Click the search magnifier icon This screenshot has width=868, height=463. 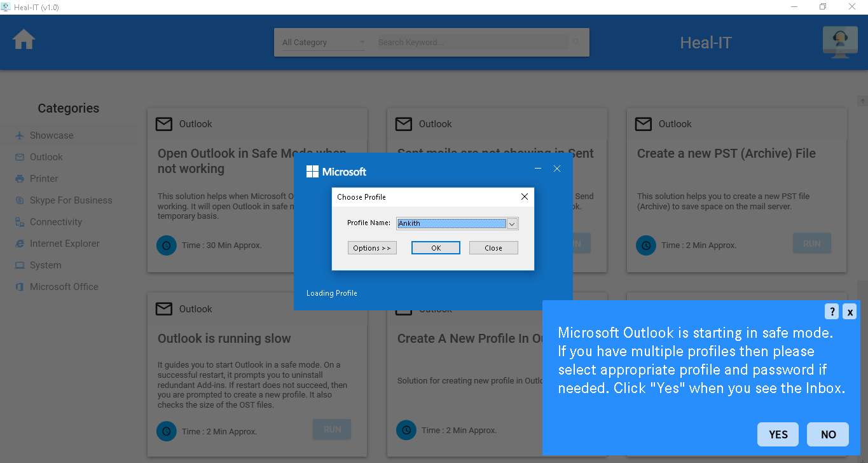coord(575,41)
